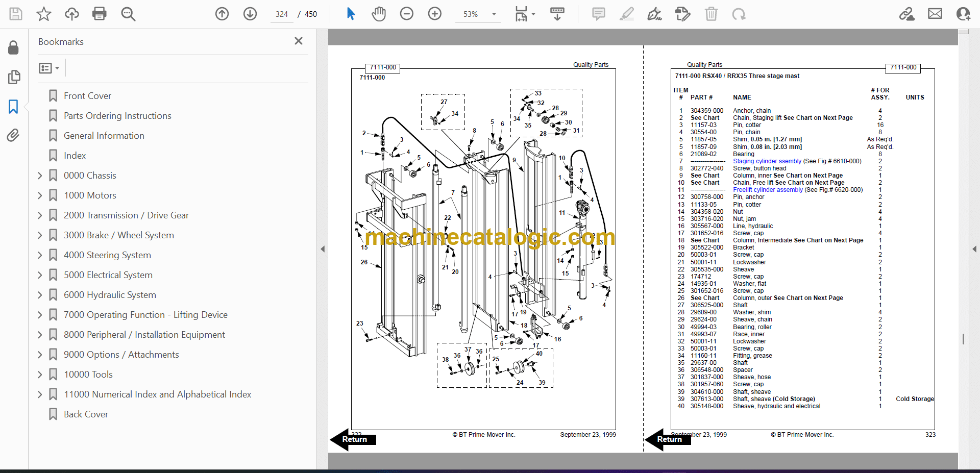Viewport: 980px width, 473px height.
Task: Open the account sign-in icon
Action: click(963, 14)
